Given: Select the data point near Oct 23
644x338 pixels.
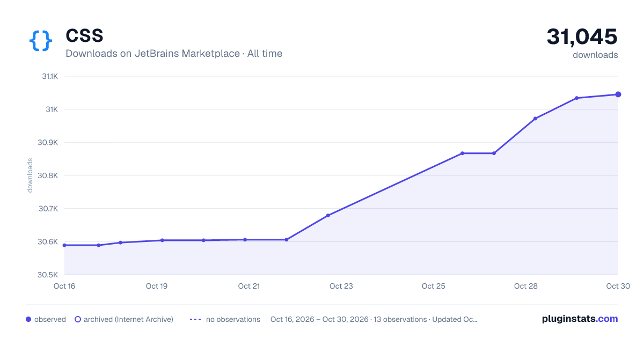Looking at the screenshot, I should click(328, 216).
